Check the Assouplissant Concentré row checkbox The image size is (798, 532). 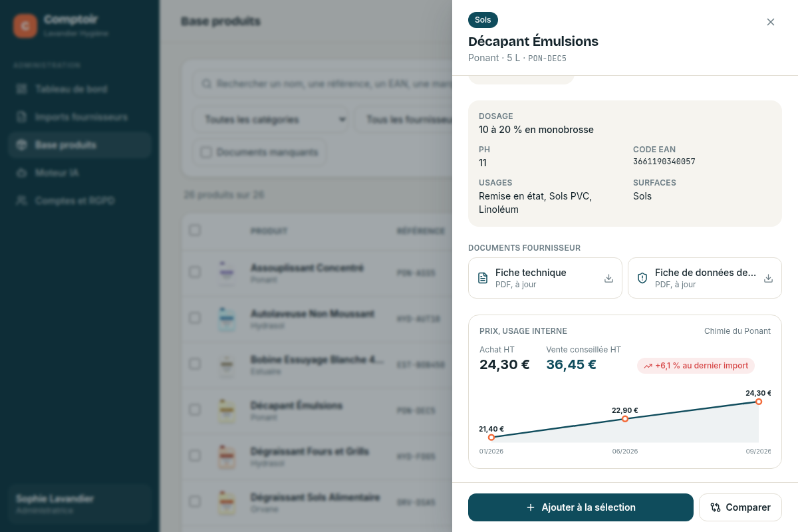tap(195, 272)
